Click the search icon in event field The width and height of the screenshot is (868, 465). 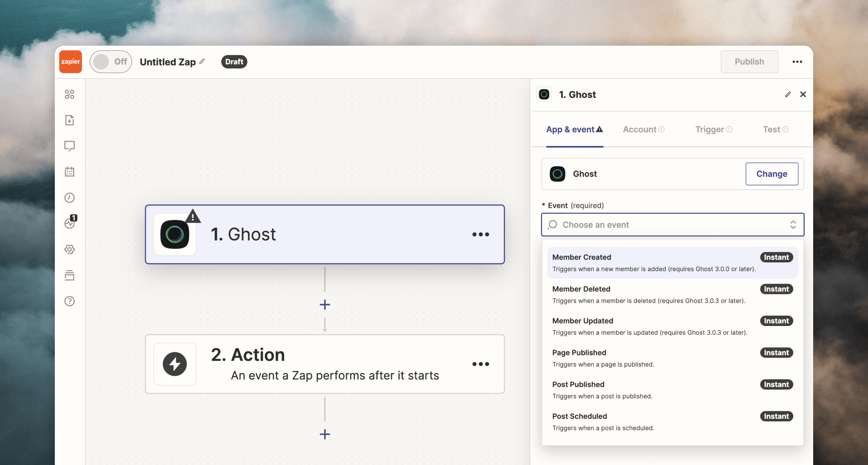(552, 225)
